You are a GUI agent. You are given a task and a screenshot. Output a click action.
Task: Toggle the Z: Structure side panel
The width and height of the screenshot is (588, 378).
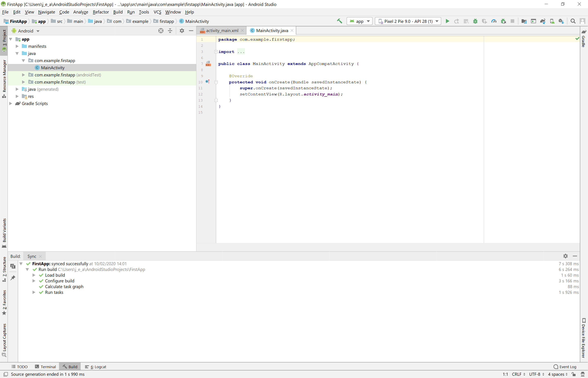click(4, 269)
